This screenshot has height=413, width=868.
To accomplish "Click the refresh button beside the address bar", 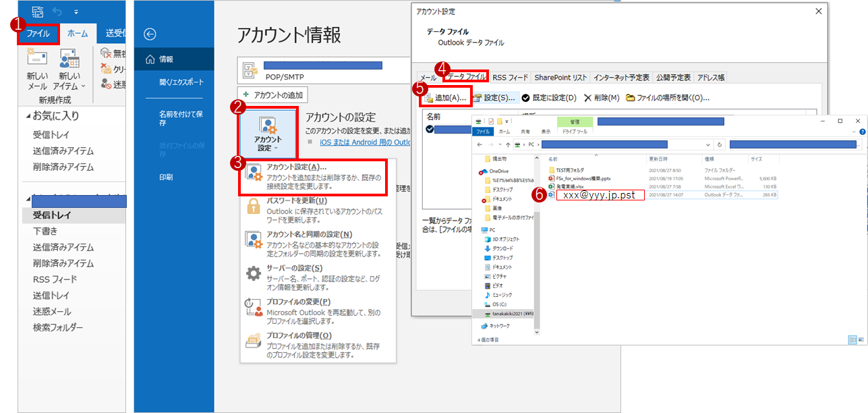I will pos(720,145).
